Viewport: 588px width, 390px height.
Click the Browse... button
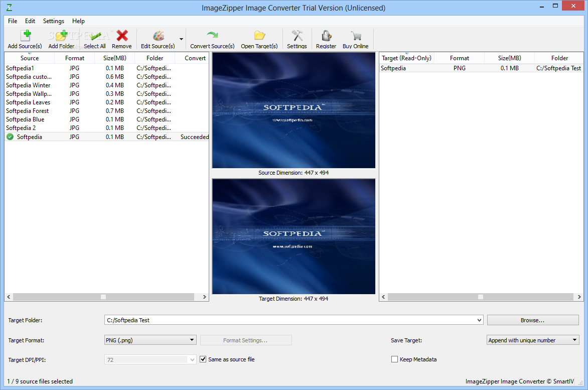(x=532, y=320)
